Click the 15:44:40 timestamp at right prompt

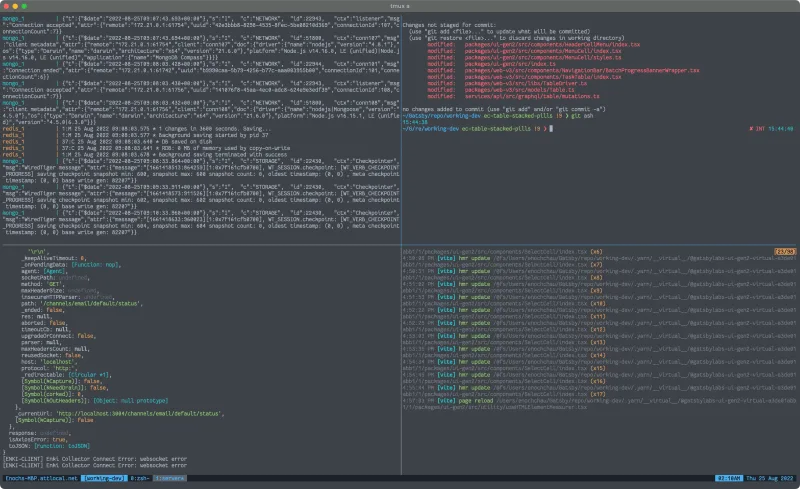pyautogui.click(x=780, y=130)
